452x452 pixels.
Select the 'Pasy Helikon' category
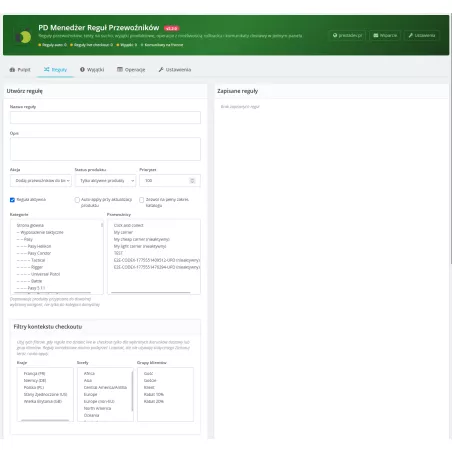[34, 246]
